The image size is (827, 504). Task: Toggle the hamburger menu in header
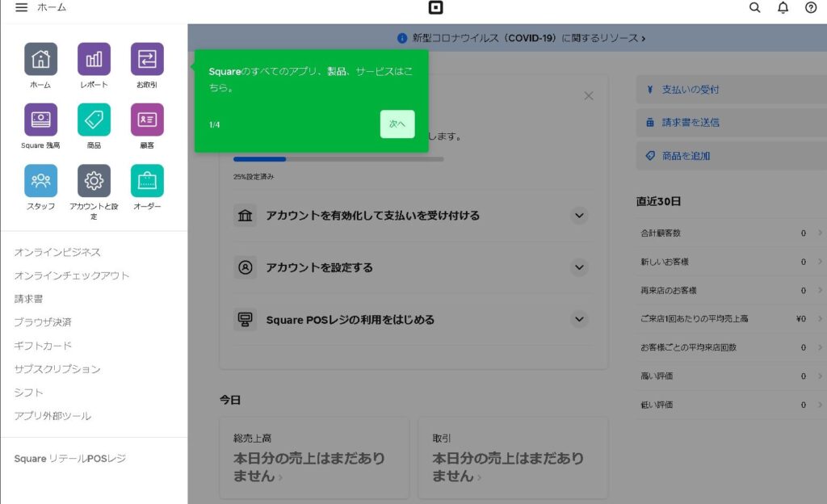tap(21, 7)
